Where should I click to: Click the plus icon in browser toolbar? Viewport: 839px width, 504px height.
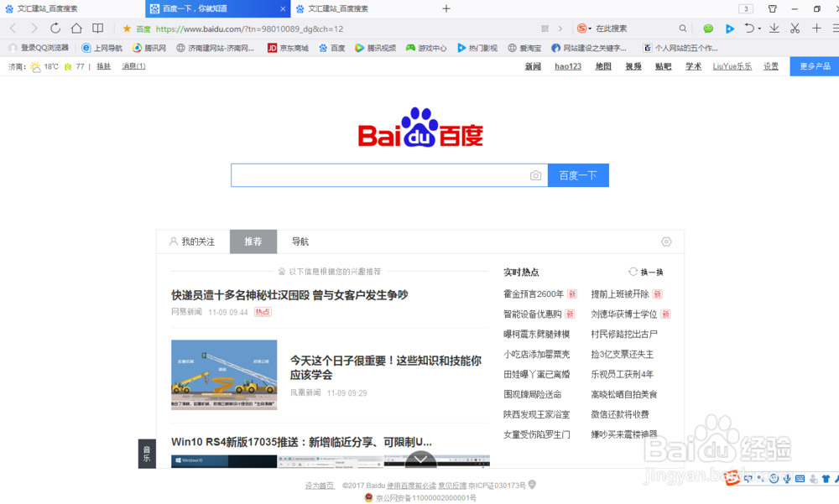click(x=816, y=29)
